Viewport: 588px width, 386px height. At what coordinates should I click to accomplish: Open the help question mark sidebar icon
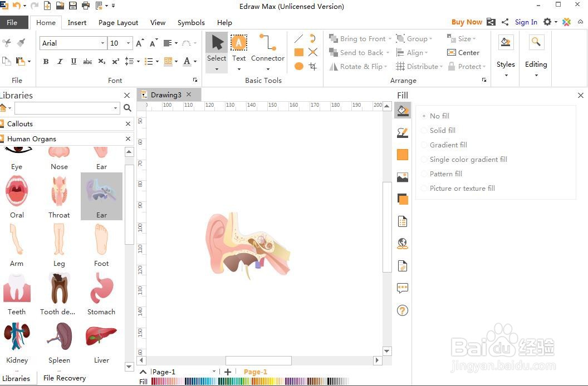403,310
